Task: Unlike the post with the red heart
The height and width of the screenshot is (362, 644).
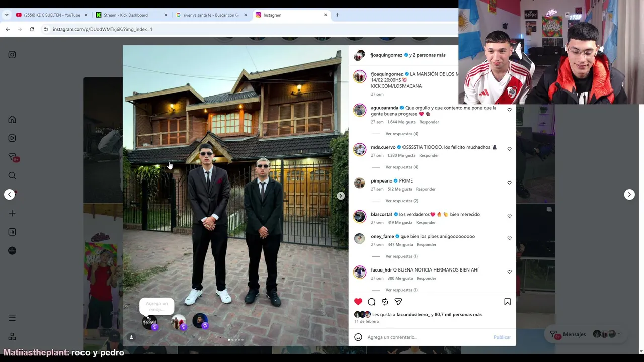Action: tap(358, 302)
